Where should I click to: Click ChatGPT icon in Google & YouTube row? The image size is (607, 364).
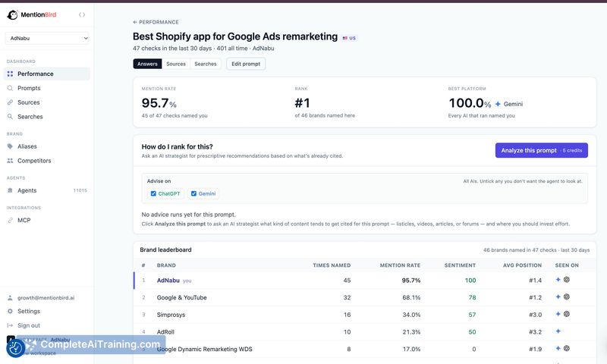coord(567,297)
